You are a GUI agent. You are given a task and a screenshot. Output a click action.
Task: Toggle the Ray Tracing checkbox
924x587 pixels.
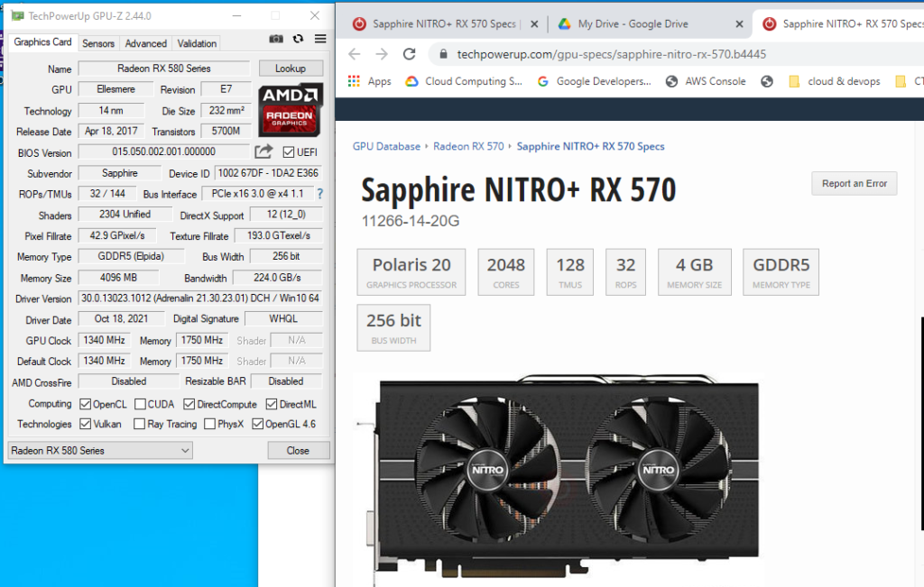tap(140, 424)
